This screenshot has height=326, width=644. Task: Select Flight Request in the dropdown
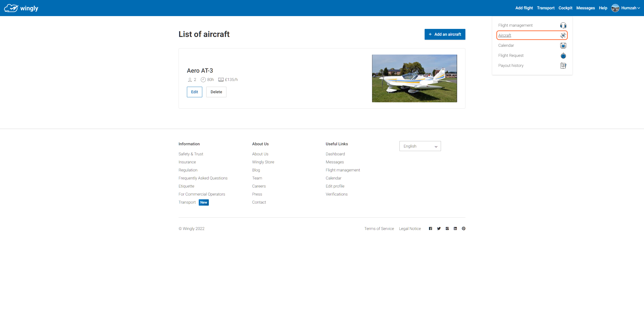pos(532,56)
